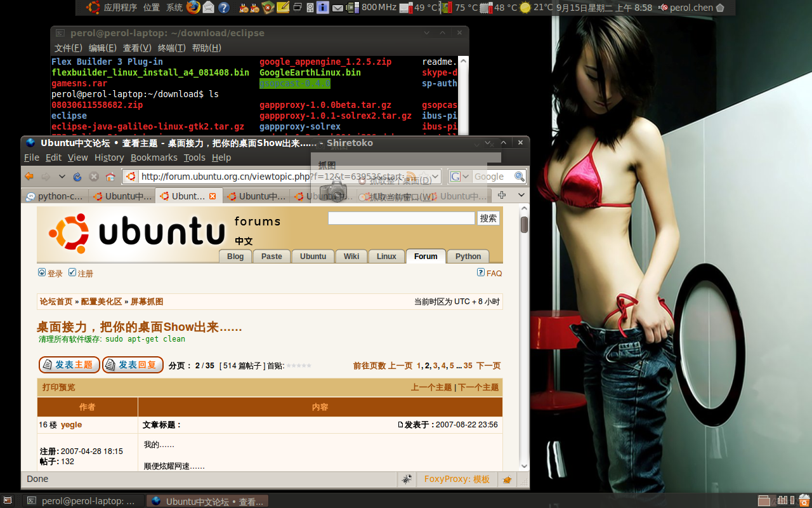Screen dimensions: 812x508
Task: Open the Trash icon in bottom panel
Action: [804, 500]
